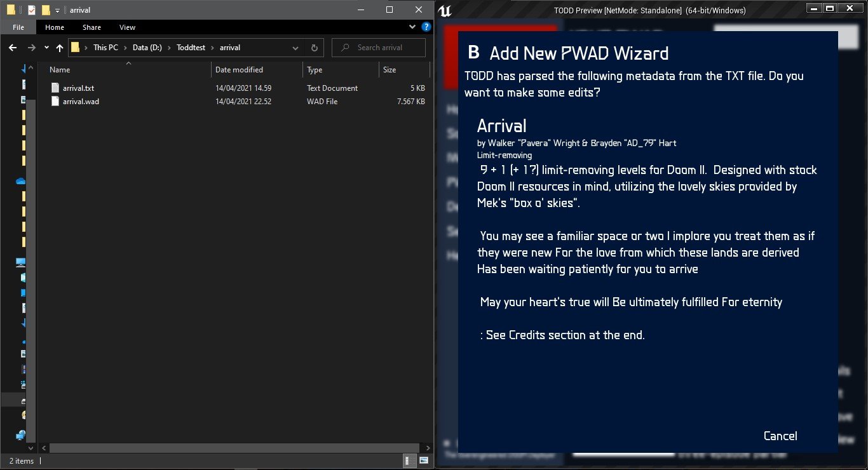
Task: Click the Search arrival input field
Action: pos(379,48)
